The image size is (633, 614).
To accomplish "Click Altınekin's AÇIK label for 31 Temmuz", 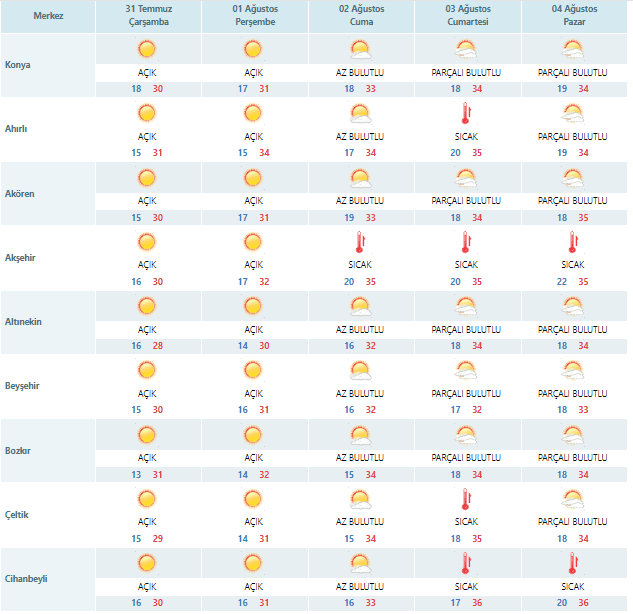I will click(147, 329).
